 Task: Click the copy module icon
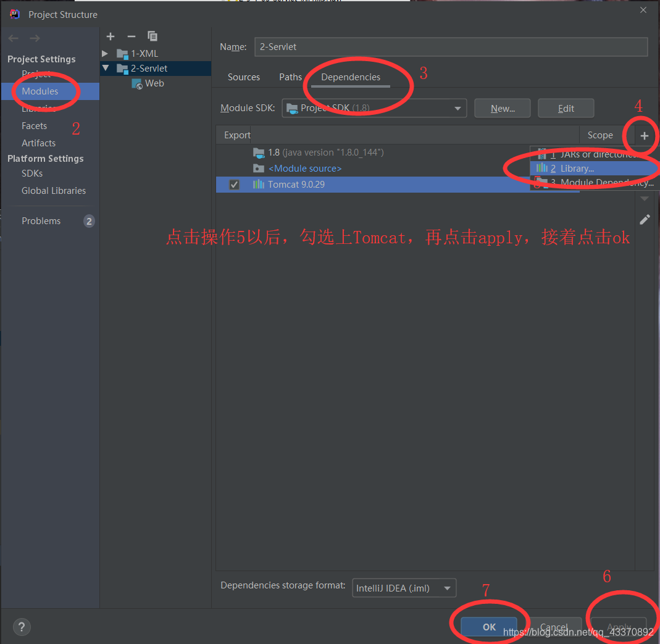(x=152, y=36)
